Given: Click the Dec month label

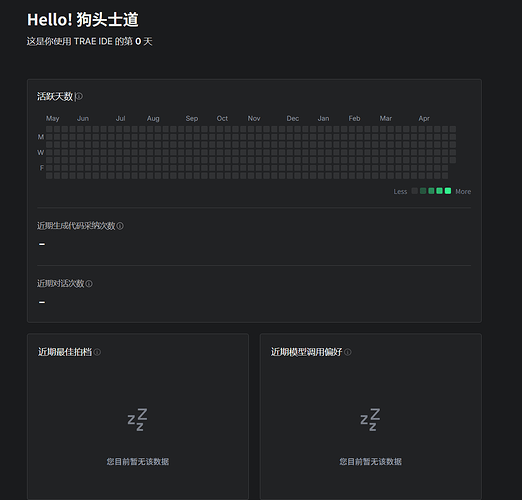Looking at the screenshot, I should click(293, 119).
